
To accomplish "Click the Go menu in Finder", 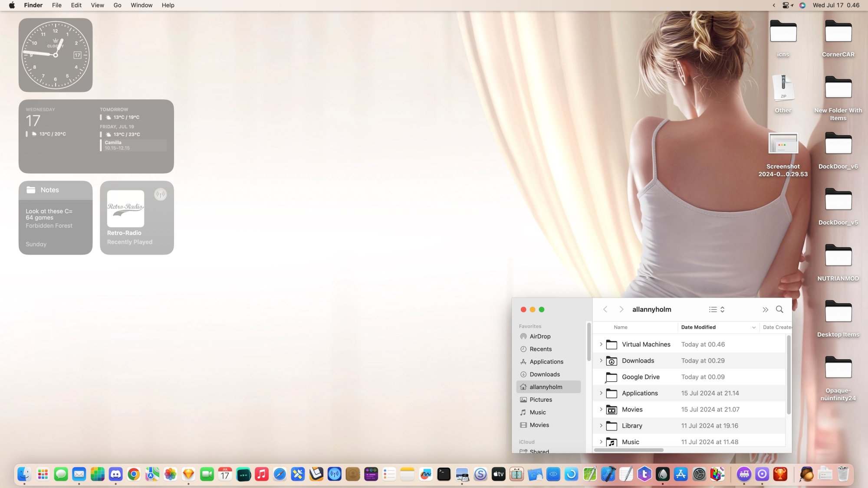I will tap(118, 5).
